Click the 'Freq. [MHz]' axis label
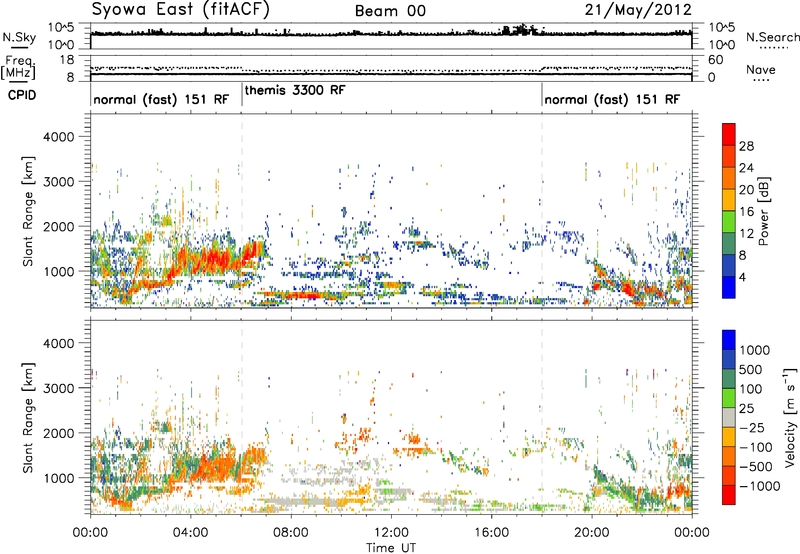The width and height of the screenshot is (800, 554). (18, 68)
